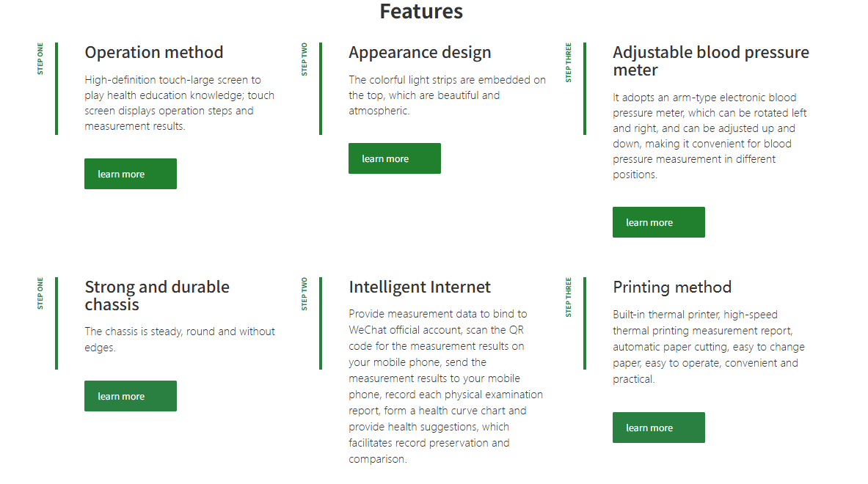868x484 pixels.
Task: Click the Features section heading
Action: point(421,12)
